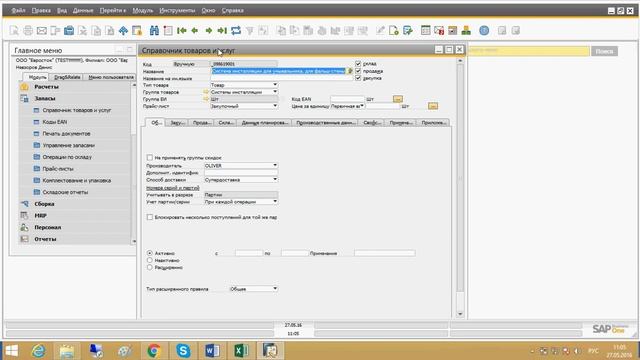Viewport: 640px width, 360px height.
Task: Click the Поиск search button
Action: tap(604, 51)
